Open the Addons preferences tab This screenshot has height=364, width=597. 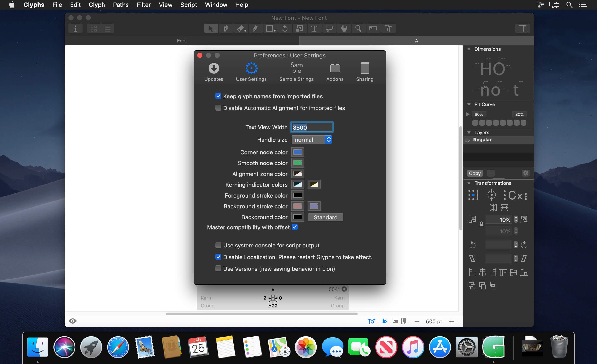pyautogui.click(x=335, y=72)
